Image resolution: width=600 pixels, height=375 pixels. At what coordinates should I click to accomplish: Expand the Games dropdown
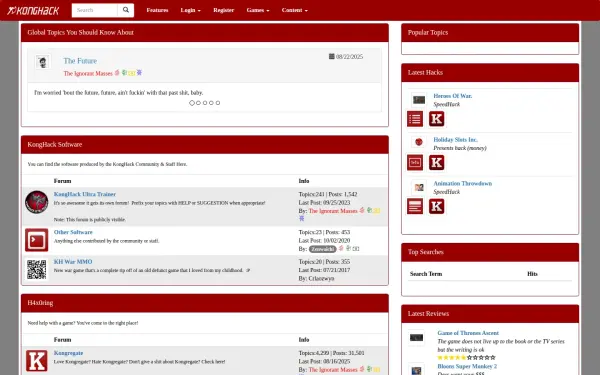point(258,10)
